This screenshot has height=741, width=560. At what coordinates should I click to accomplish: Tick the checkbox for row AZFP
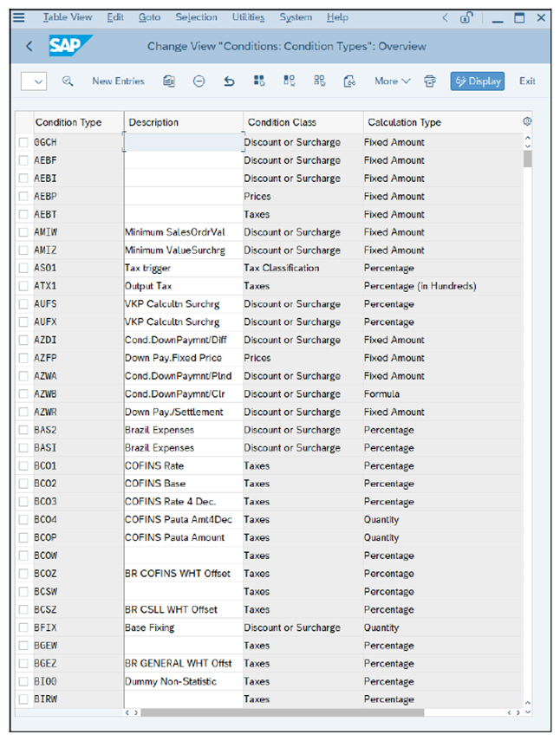pyautogui.click(x=23, y=358)
